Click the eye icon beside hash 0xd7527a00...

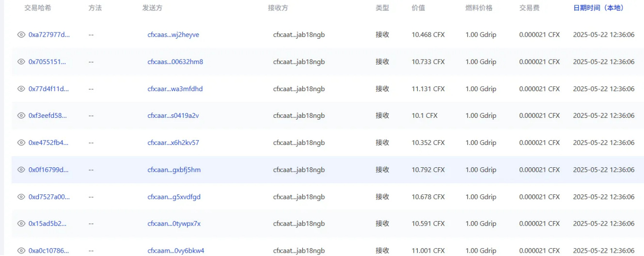pyautogui.click(x=21, y=197)
